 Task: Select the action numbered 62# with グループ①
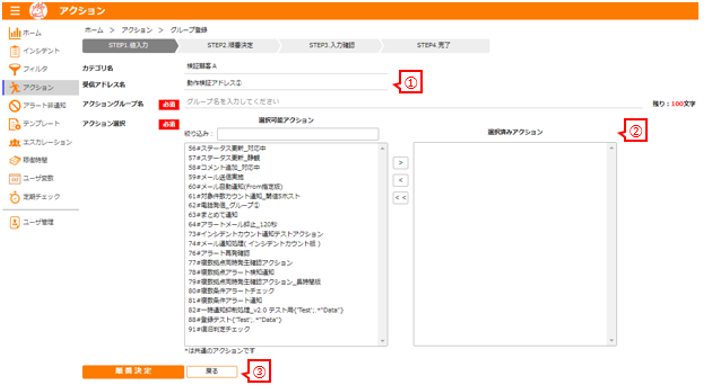point(224,206)
